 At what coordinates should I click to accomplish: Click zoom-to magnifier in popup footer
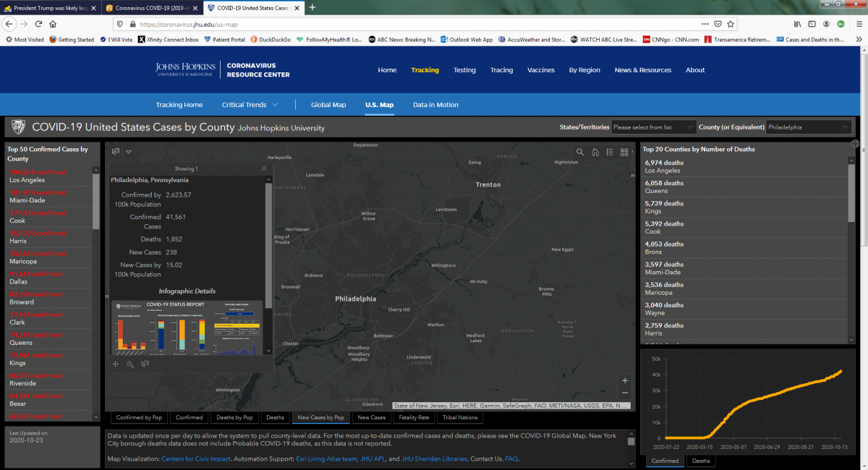pyautogui.click(x=130, y=364)
